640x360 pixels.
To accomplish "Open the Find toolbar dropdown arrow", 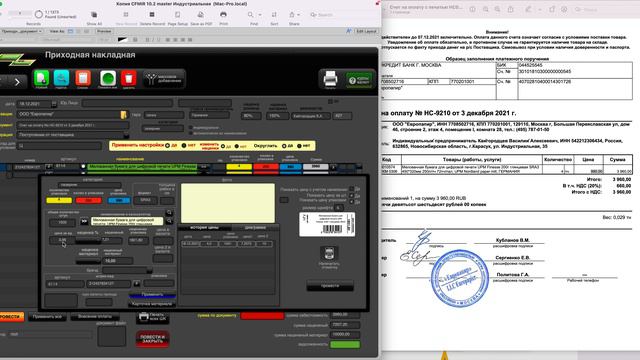I will [x=260, y=15].
